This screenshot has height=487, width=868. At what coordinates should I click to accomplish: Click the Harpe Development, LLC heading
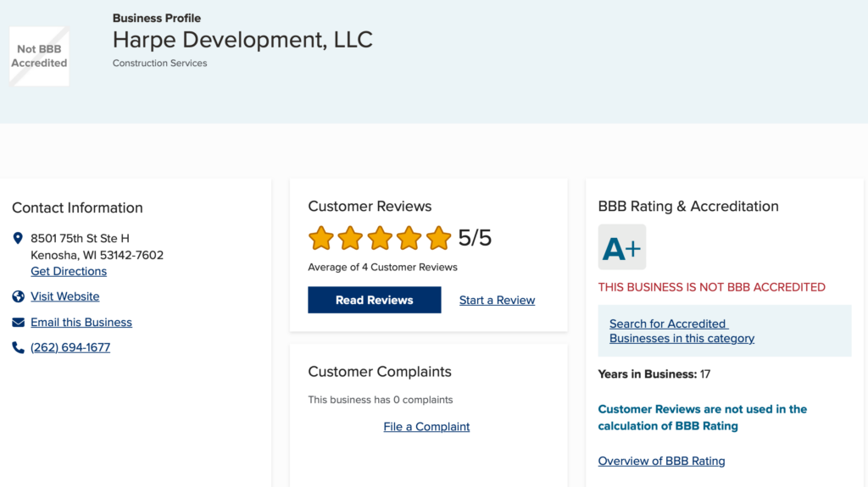pos(242,40)
